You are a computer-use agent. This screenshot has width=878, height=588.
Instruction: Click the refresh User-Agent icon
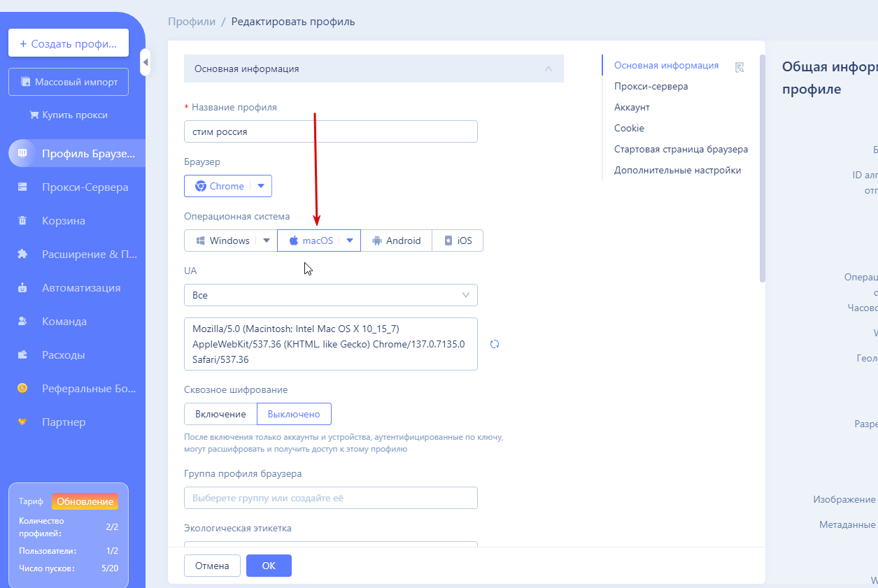pos(495,344)
